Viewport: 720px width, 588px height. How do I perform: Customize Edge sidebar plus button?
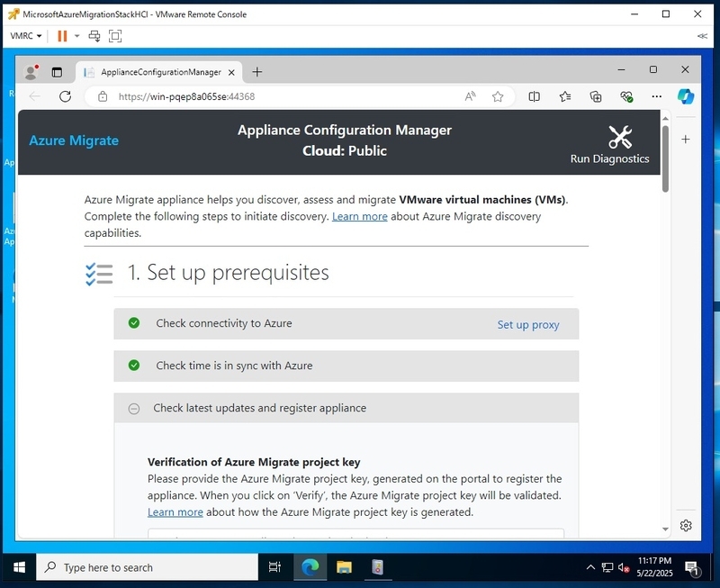point(686,140)
